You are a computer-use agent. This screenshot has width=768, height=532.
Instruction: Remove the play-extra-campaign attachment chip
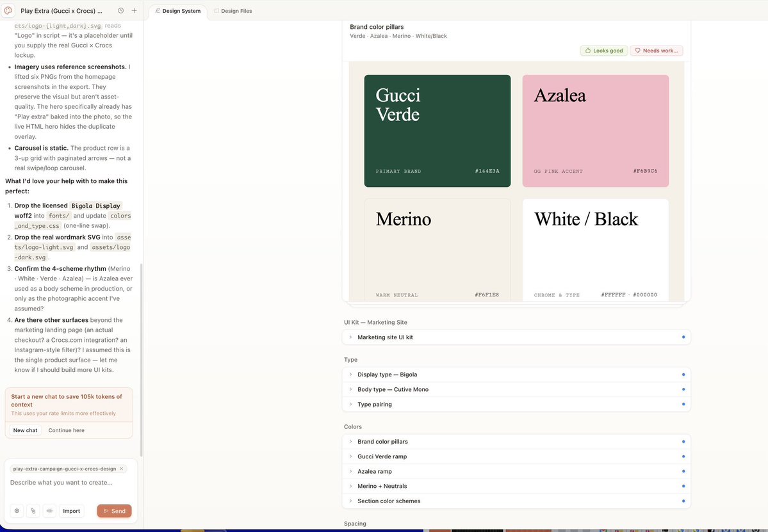122,469
